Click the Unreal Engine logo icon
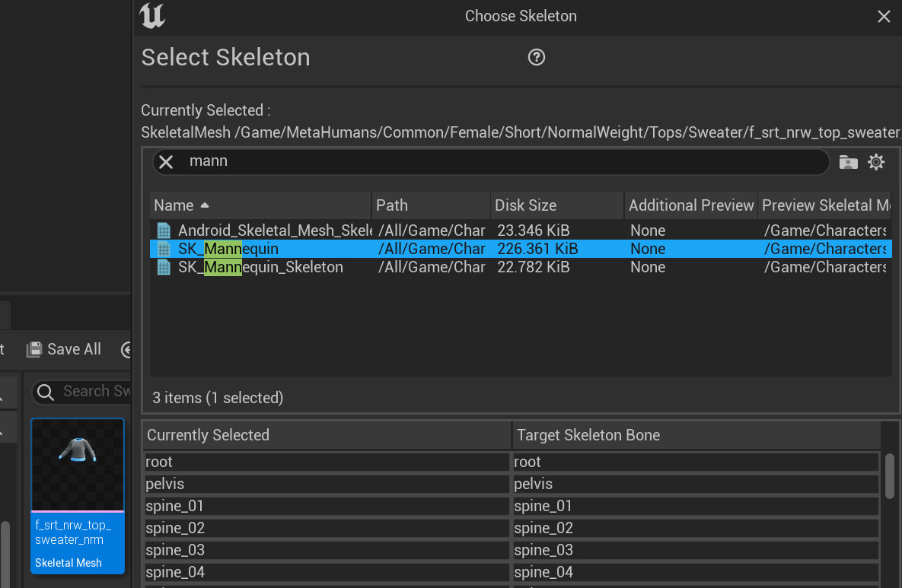Viewport: 902px width, 588px height. [x=152, y=16]
